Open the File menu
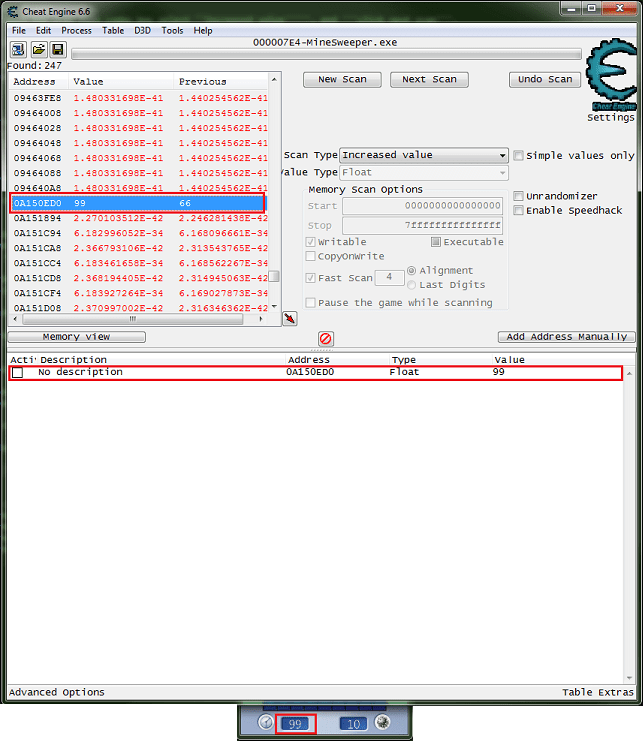This screenshot has width=643, height=741. (19, 30)
